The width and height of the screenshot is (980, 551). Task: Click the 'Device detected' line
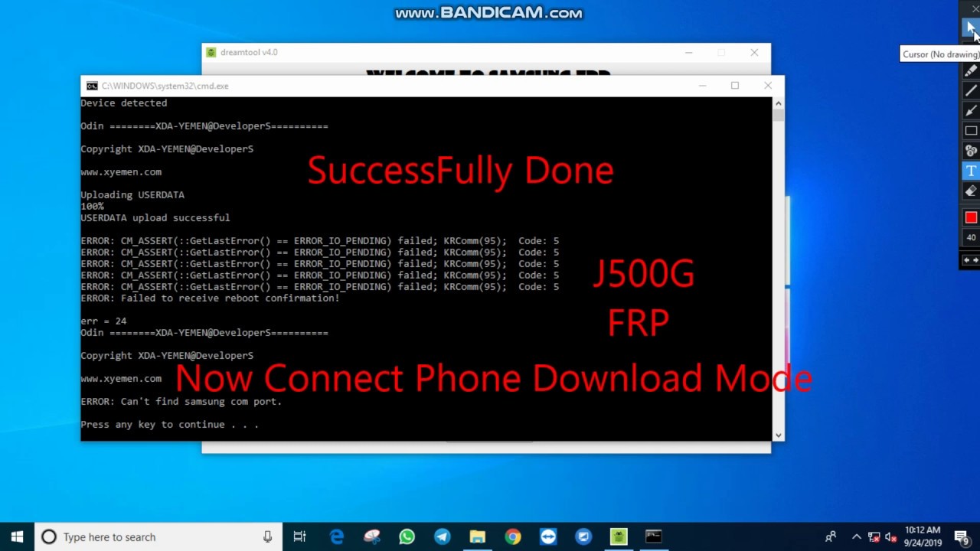(123, 103)
